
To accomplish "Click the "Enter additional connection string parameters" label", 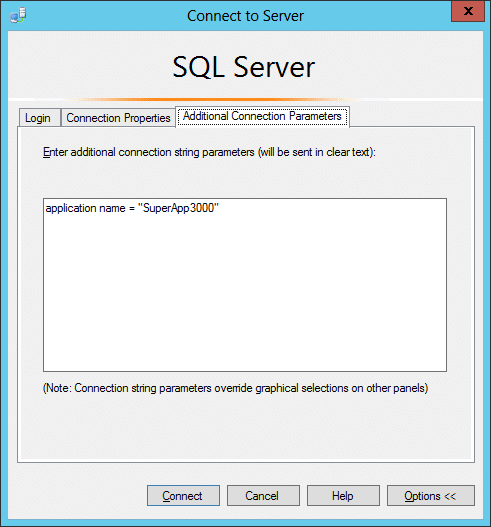I will 149,152.
